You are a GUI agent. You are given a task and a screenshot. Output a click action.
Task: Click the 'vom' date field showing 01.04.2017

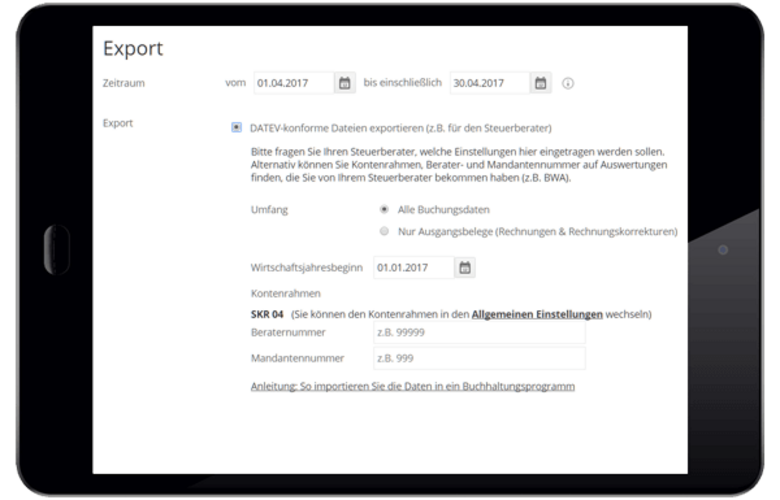coord(292,83)
